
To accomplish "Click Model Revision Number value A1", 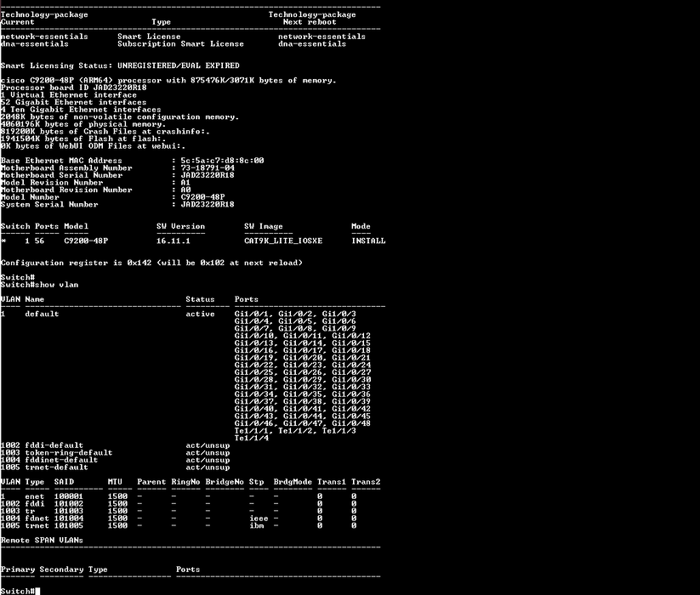I will point(185,183).
